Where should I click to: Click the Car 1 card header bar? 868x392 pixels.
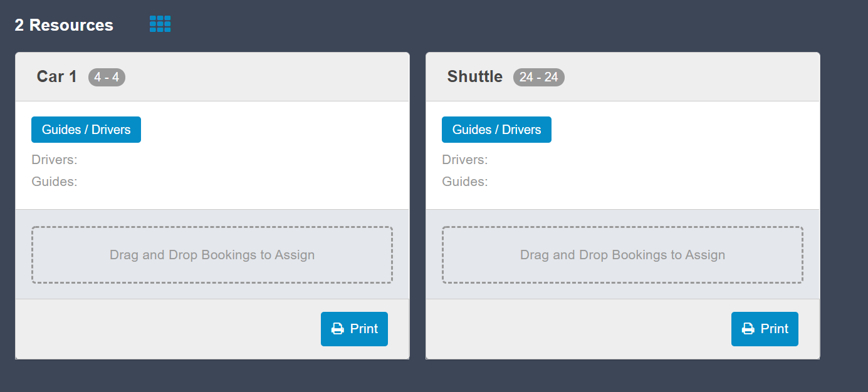(212, 77)
